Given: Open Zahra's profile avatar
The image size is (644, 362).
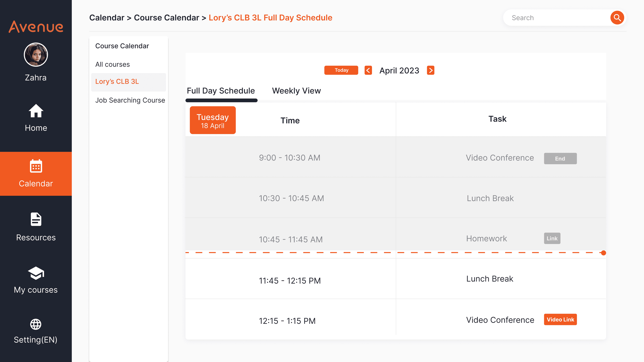Looking at the screenshot, I should point(36,55).
